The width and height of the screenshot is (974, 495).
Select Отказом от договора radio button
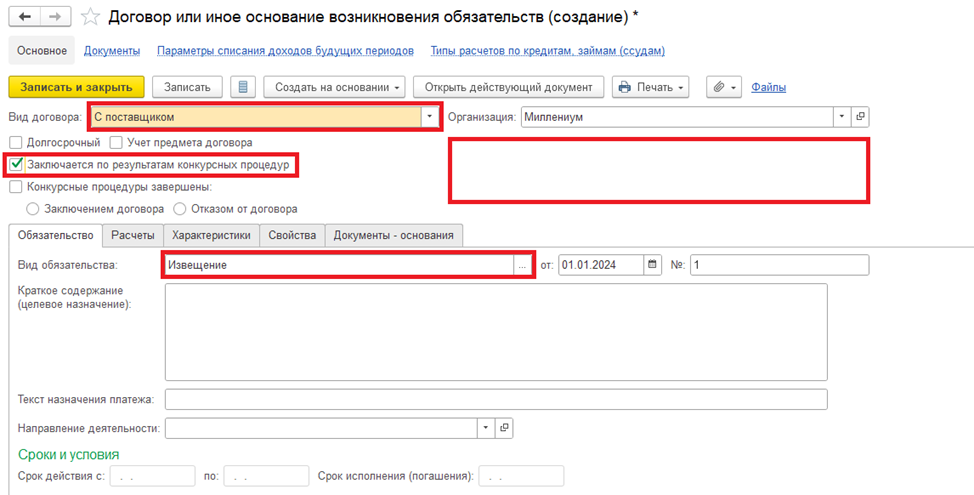tap(180, 209)
